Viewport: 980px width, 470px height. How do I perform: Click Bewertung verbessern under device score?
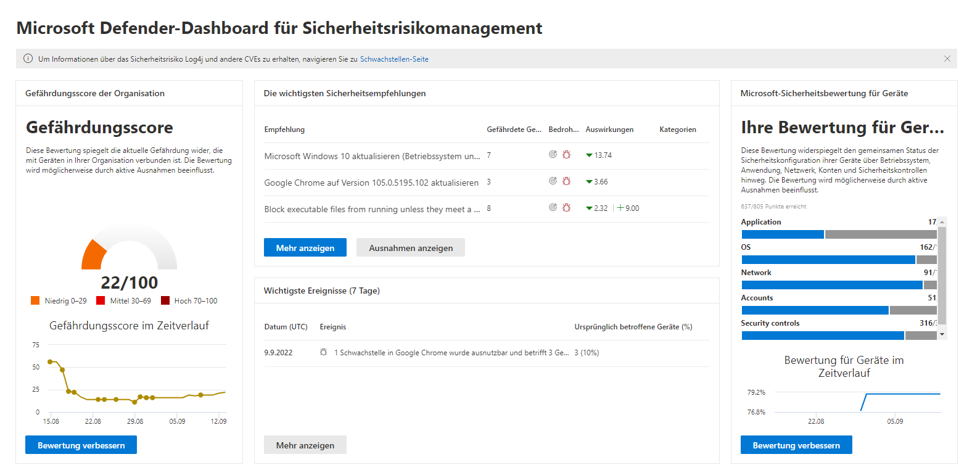[x=796, y=445]
